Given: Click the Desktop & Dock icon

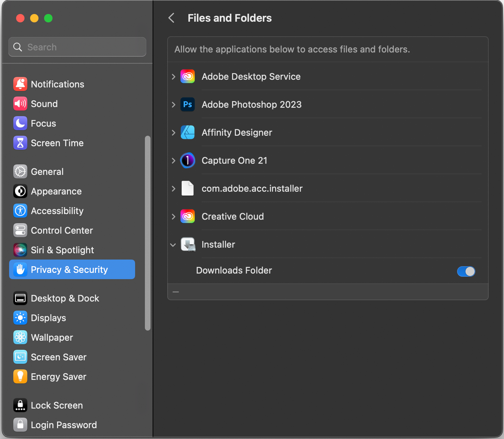Looking at the screenshot, I should 20,298.
